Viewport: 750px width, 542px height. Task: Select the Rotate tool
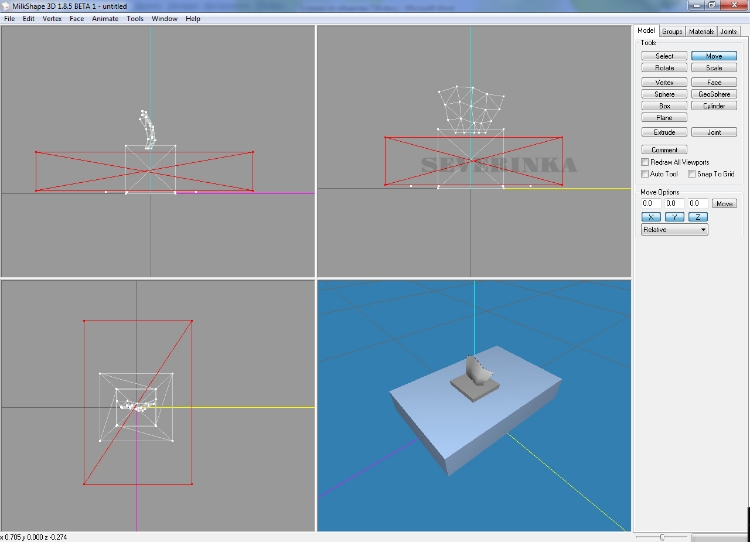664,68
